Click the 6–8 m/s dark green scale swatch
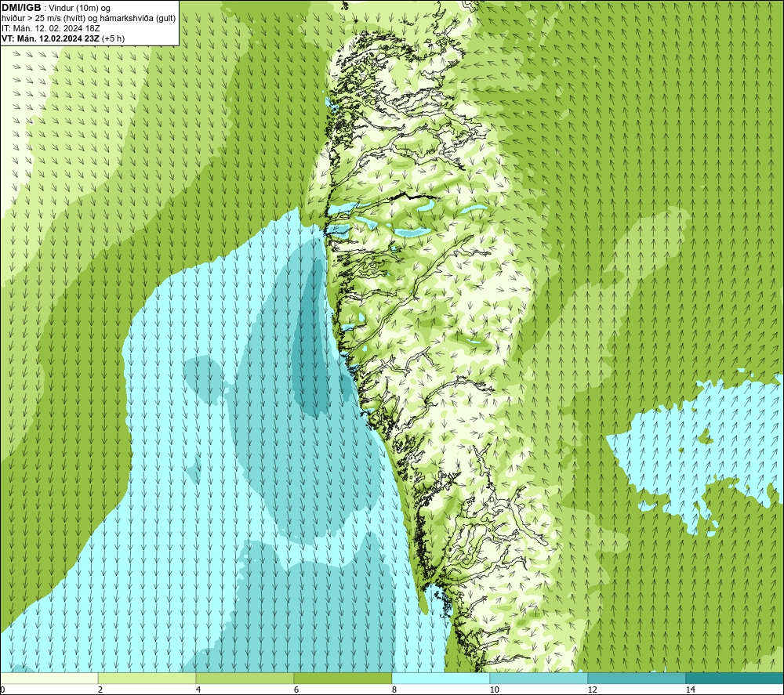This screenshot has height=695, width=784. tap(343, 678)
